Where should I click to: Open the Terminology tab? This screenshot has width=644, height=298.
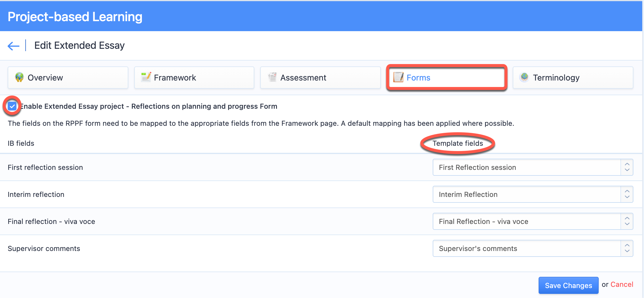coord(573,78)
